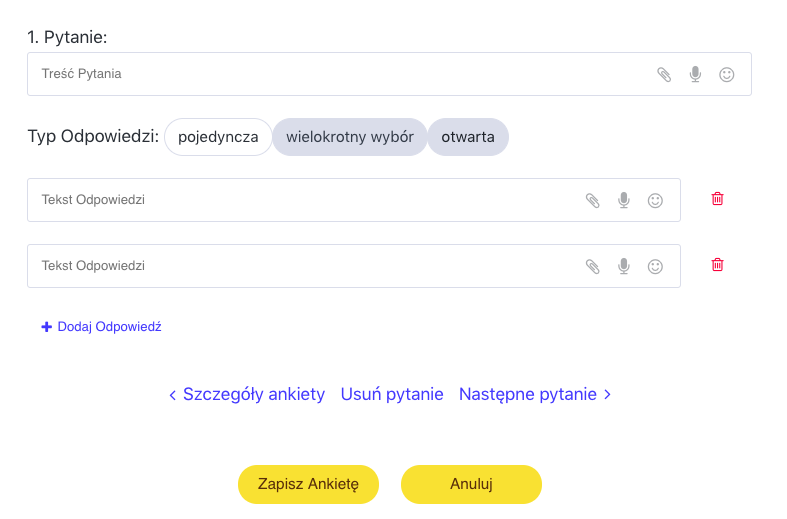The width and height of the screenshot is (787, 519).
Task: Record audio for the first answer
Action: (x=624, y=200)
